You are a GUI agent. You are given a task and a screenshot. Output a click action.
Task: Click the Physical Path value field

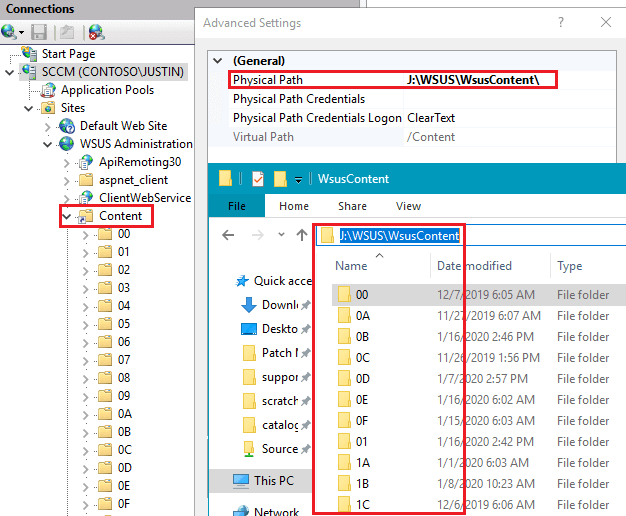(x=509, y=80)
